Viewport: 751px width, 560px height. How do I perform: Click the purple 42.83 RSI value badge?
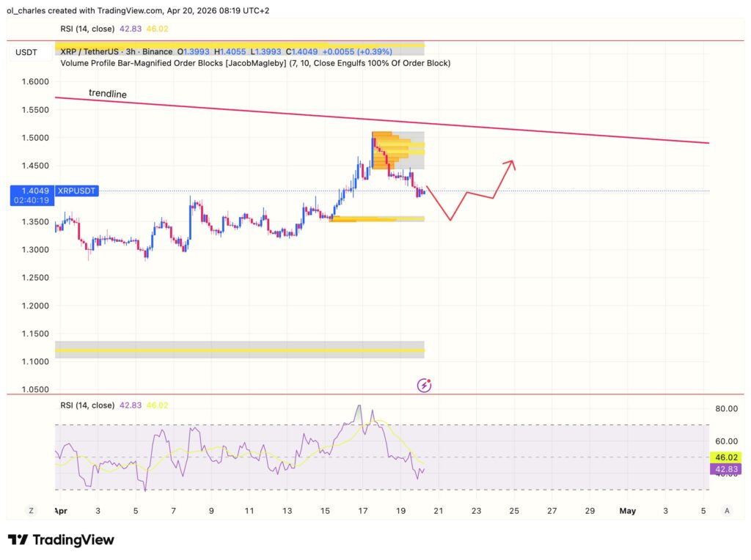coord(725,468)
